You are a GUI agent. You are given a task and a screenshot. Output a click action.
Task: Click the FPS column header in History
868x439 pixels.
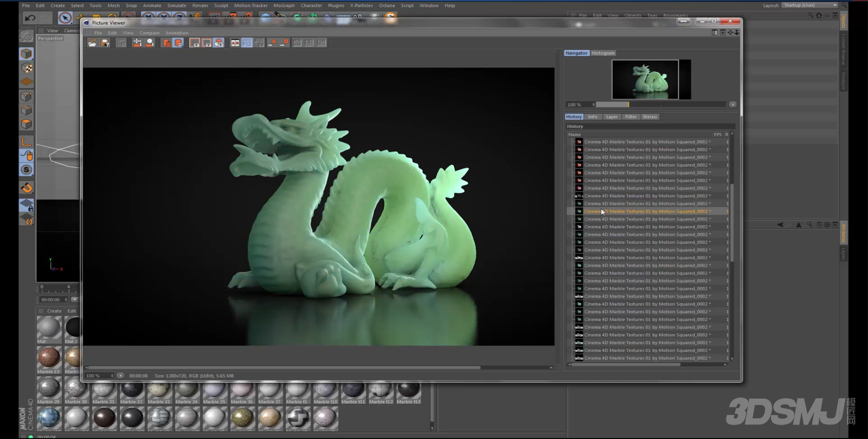pos(717,135)
